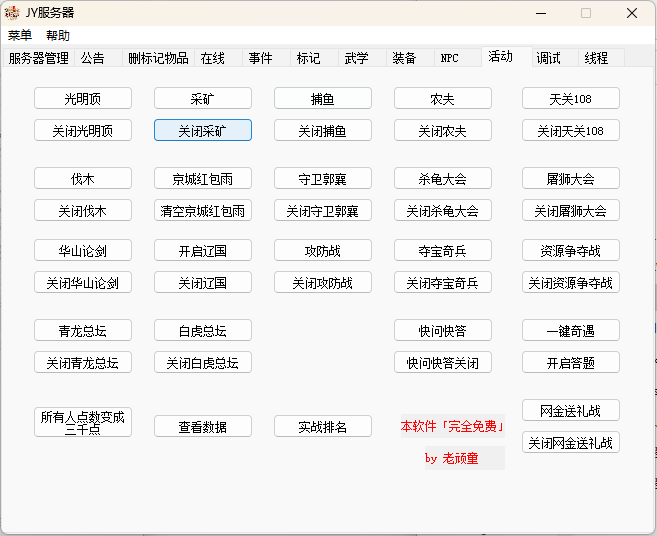
Task: Switch to the 调试 tab
Action: pyautogui.click(x=548, y=58)
